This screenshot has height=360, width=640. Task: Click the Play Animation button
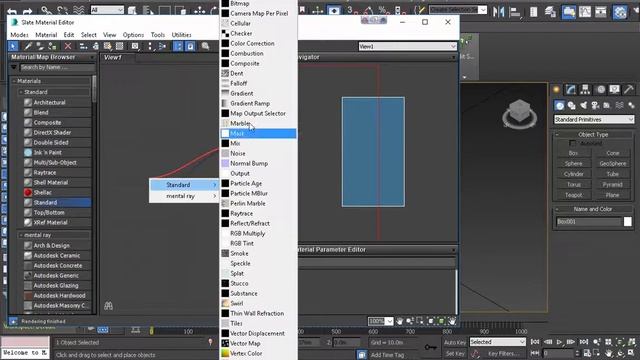tap(559, 342)
